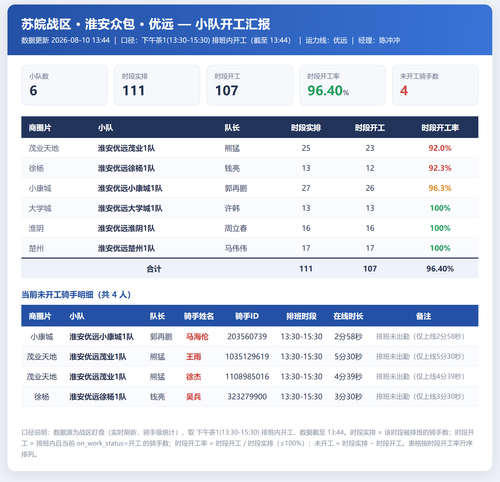Image resolution: width=500 pixels, height=482 pixels.
Task: Select the '小队数' card showing 6
Action: (64, 85)
